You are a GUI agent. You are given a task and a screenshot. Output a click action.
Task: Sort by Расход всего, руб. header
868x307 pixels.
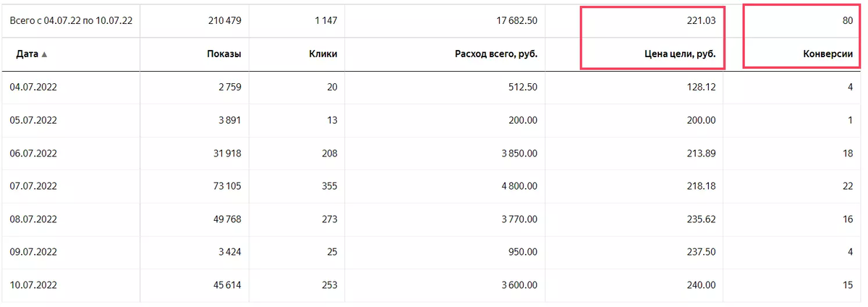[x=496, y=54]
